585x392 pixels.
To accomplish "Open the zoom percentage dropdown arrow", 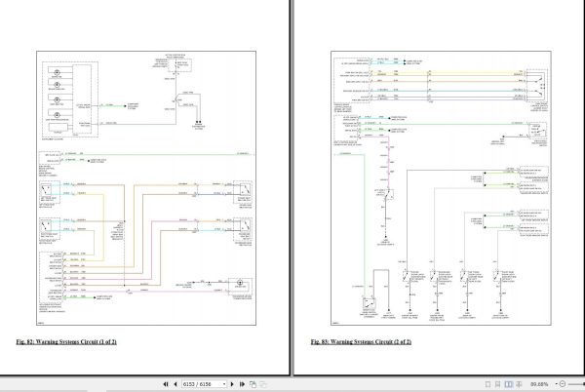I will coord(557,384).
